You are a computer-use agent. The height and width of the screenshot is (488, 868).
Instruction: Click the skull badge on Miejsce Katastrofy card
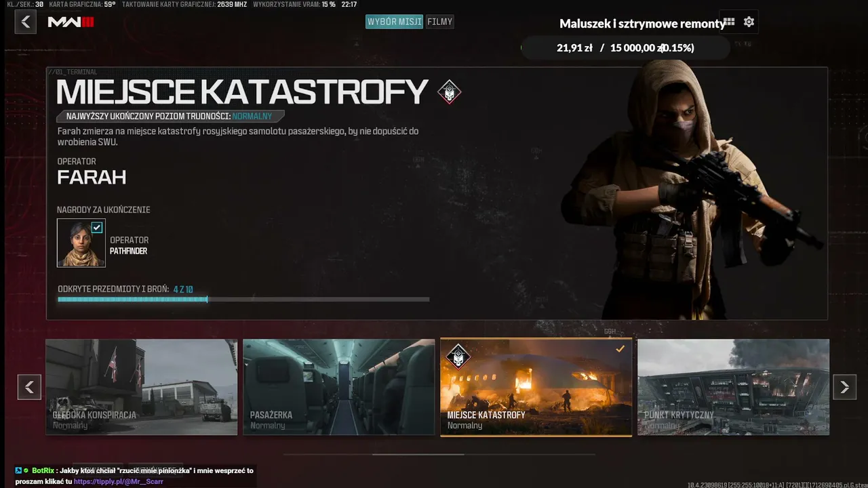(458, 356)
